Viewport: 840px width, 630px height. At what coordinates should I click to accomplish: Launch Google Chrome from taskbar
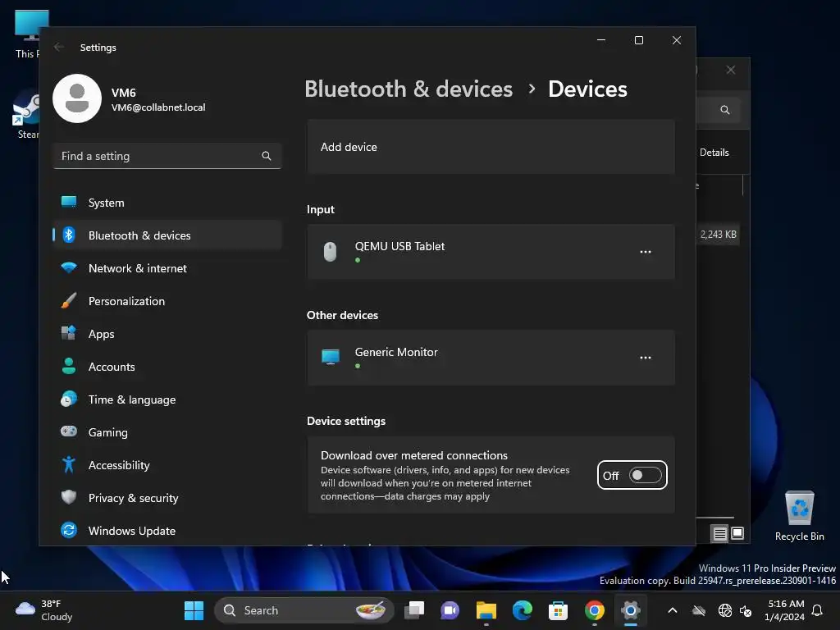pyautogui.click(x=595, y=610)
